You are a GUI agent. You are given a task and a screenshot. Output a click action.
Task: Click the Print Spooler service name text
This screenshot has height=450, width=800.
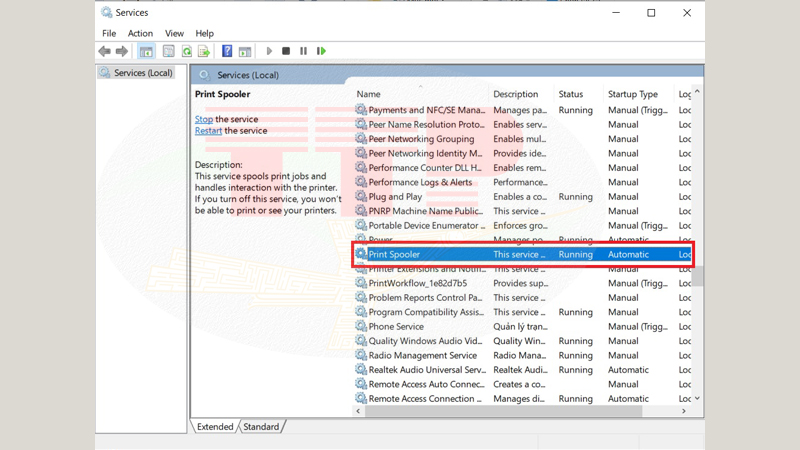394,254
